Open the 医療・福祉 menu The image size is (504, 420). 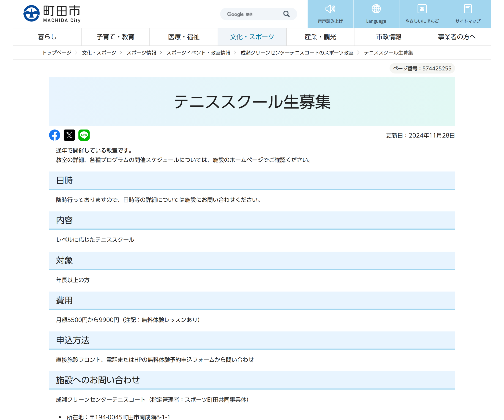click(184, 37)
